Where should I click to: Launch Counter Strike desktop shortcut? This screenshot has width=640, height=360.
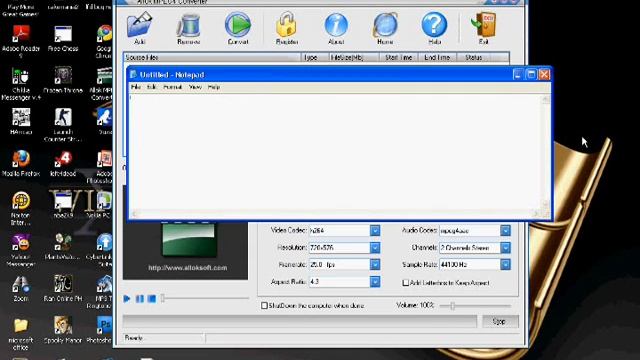tap(63, 125)
